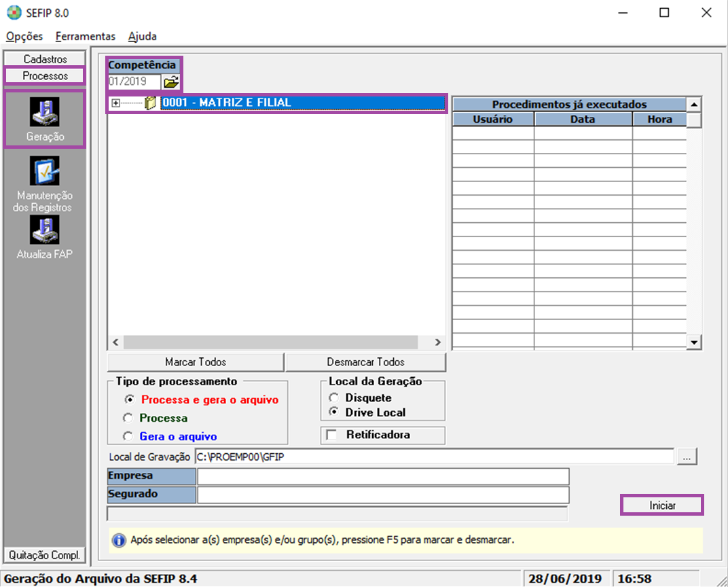Switch to the Processos tab

click(45, 75)
